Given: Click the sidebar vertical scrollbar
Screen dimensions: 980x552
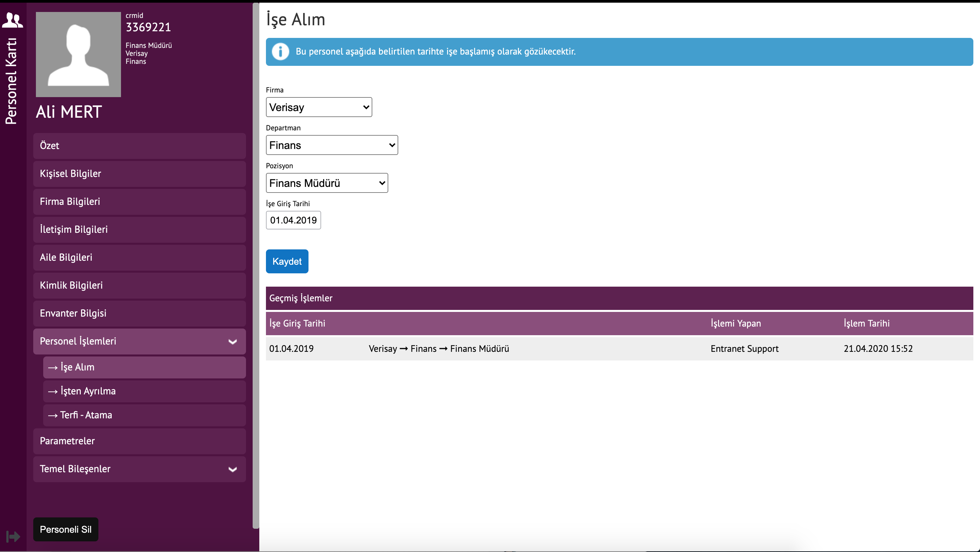Looking at the screenshot, I should (x=256, y=266).
